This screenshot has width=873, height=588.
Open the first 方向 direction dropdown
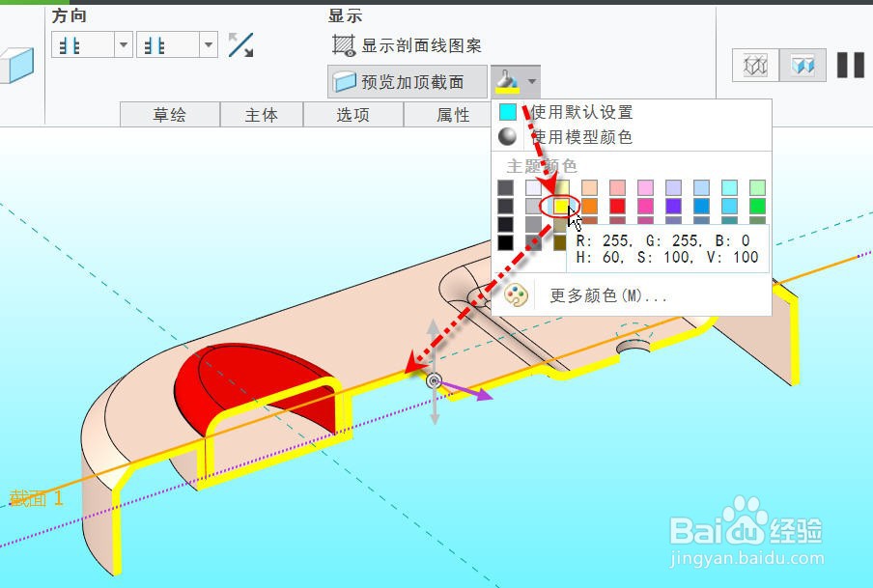point(124,44)
